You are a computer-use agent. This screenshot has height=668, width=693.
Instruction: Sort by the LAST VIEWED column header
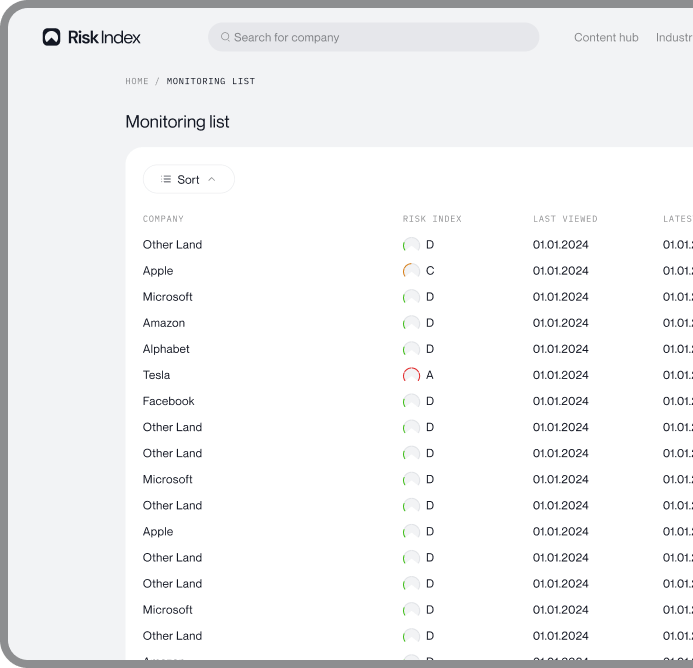[565, 219]
